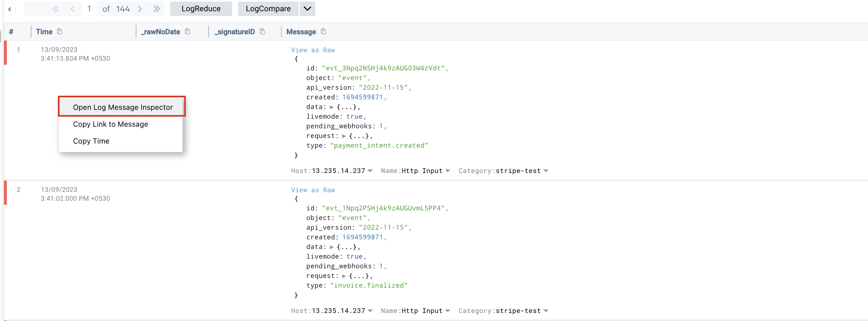The height and width of the screenshot is (321, 868).
Task: Open Category dropdown in second log row
Action: 546,311
